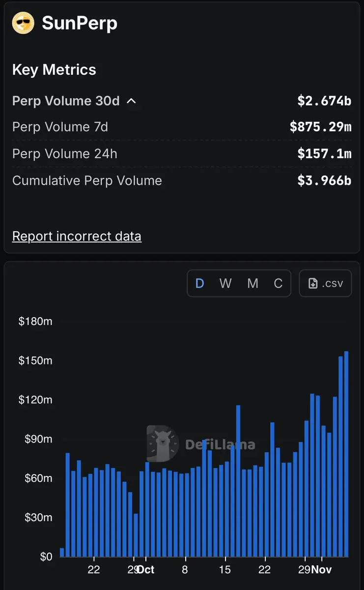364x590 pixels.
Task: Click the $2.674b volume value
Action: (324, 101)
